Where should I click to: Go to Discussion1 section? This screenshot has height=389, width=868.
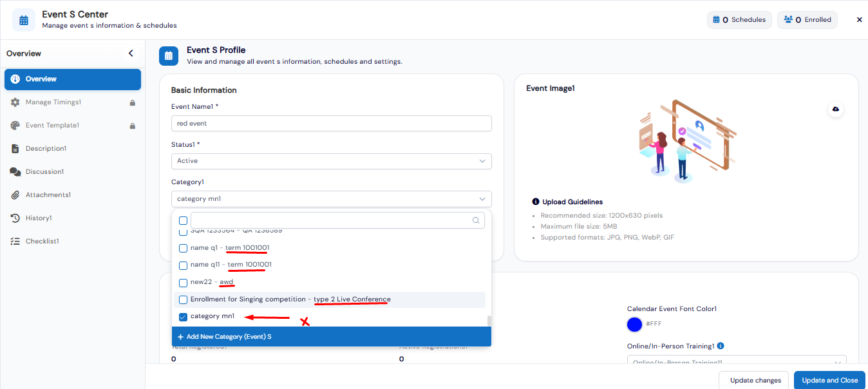(x=73, y=172)
